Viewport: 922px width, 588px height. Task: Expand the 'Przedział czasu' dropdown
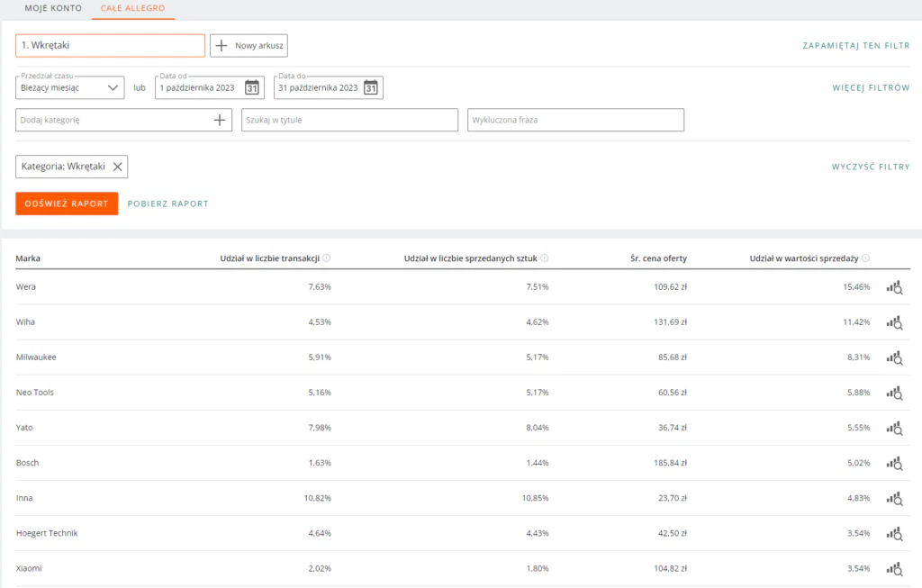click(x=70, y=88)
